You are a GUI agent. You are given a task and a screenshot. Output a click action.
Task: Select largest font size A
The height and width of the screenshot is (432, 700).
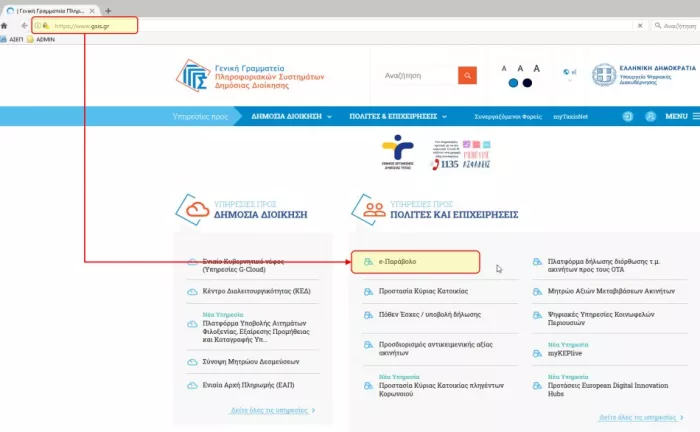click(x=536, y=68)
